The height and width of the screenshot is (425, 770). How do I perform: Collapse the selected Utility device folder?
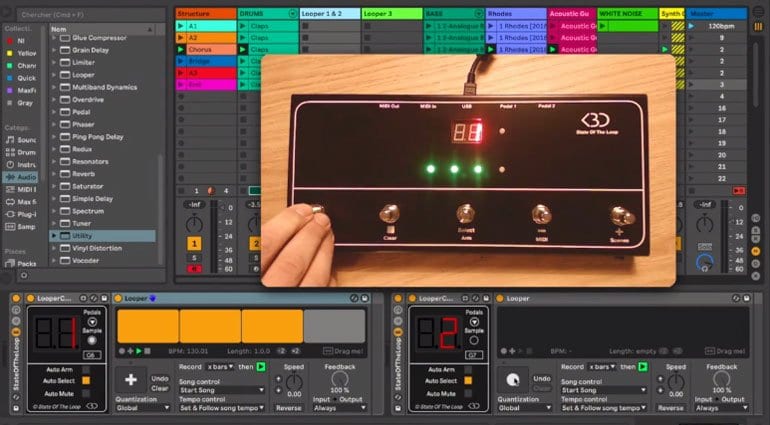[54, 236]
